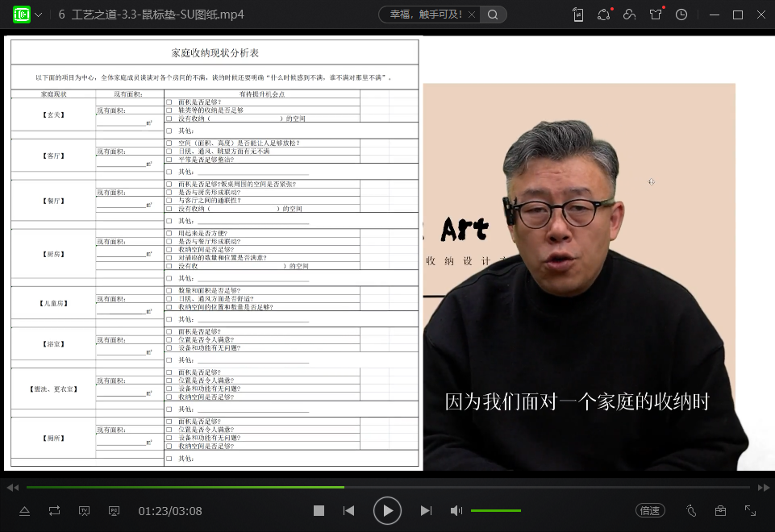
Task: Click the eject/open file icon
Action: pyautogui.click(x=25, y=510)
